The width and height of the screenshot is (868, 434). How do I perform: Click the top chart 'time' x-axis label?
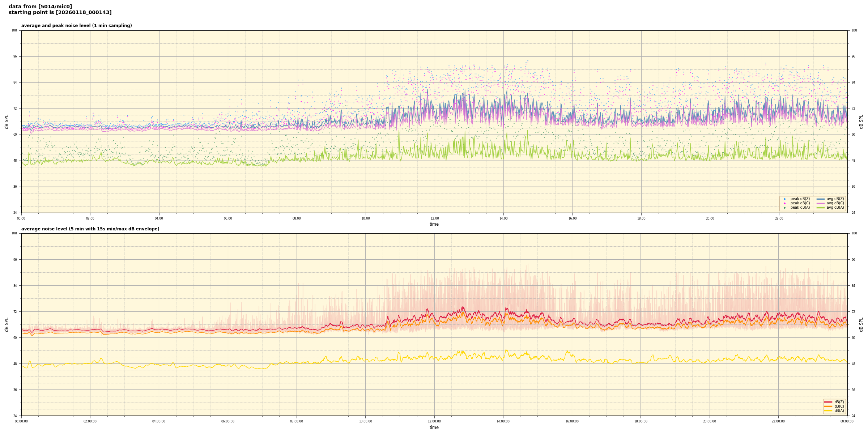click(434, 224)
